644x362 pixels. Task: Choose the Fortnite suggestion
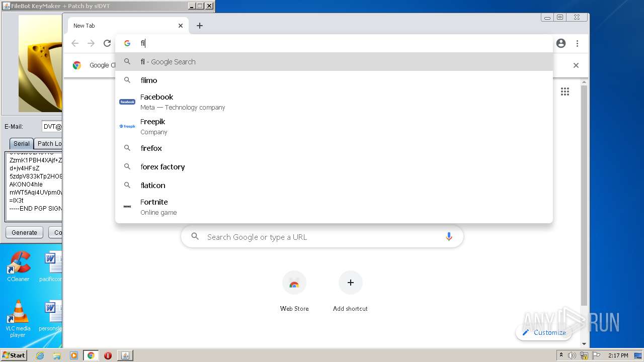[334, 207]
